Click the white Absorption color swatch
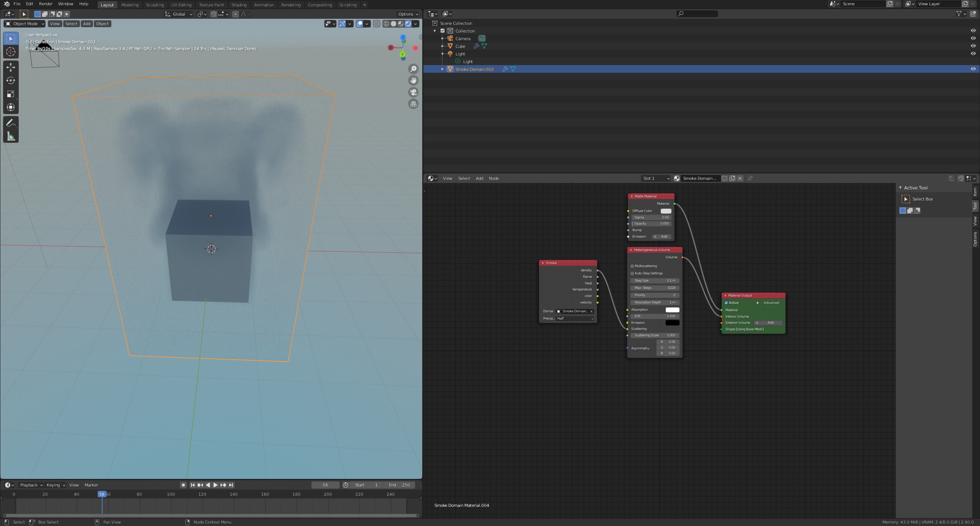The height and width of the screenshot is (526, 980). click(x=672, y=310)
